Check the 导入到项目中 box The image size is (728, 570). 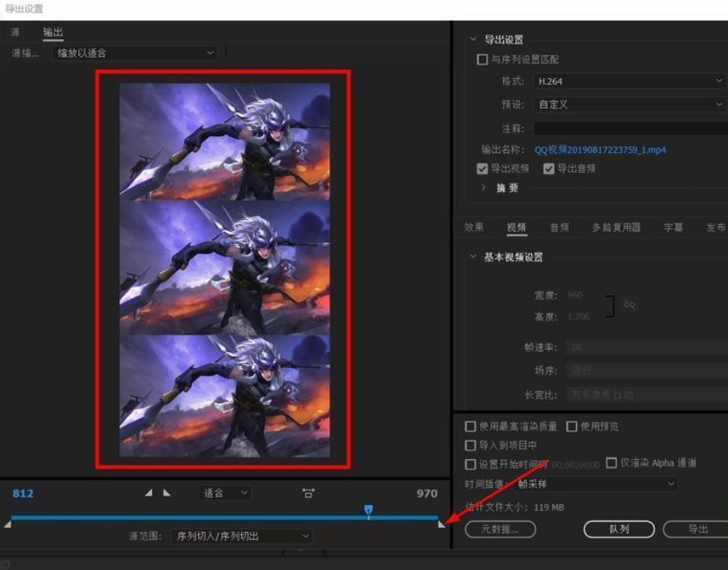coord(470,444)
